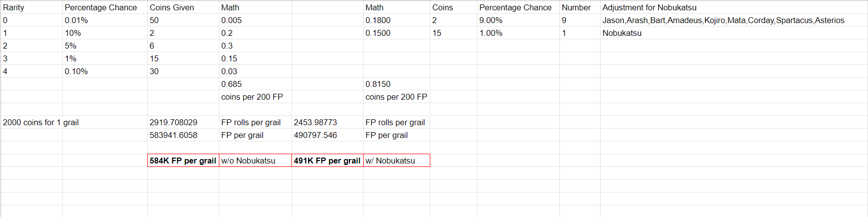
Task: Select the Rarity header cell
Action: pos(31,7)
